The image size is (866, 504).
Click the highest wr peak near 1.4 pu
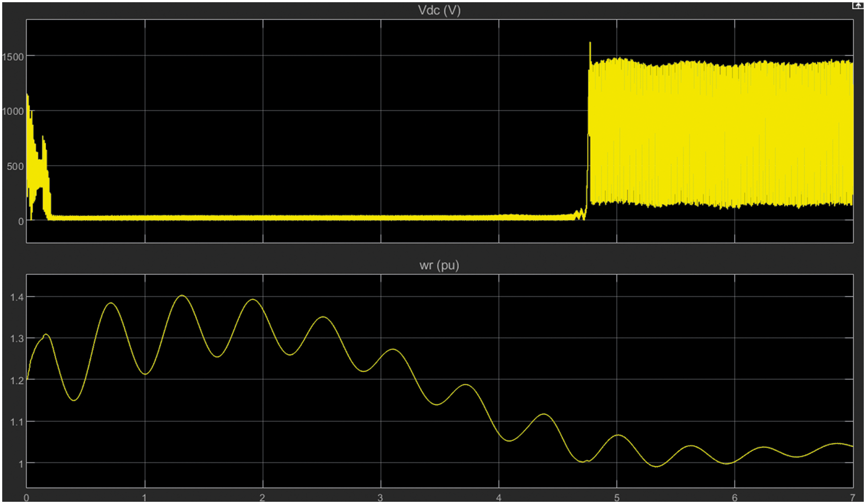click(x=182, y=296)
